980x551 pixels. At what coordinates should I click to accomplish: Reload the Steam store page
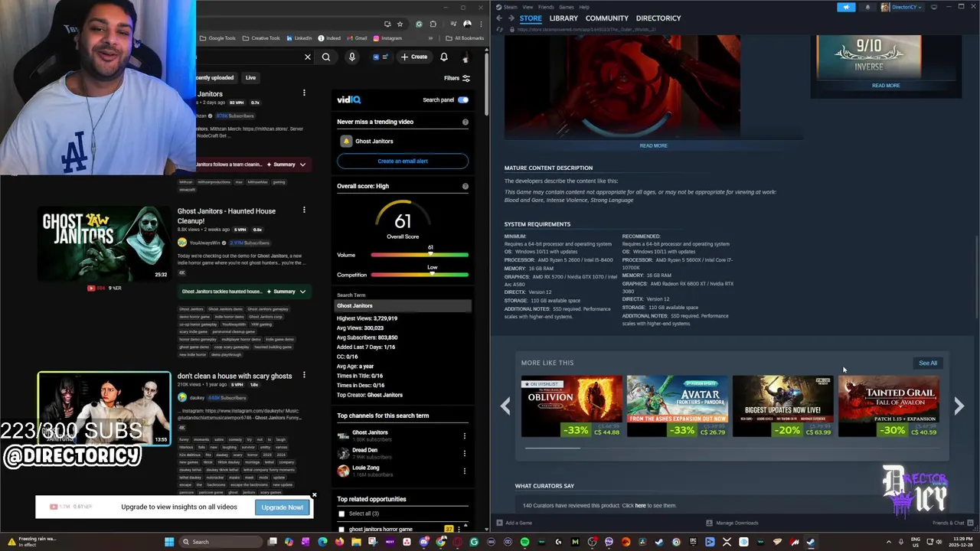[x=500, y=29]
